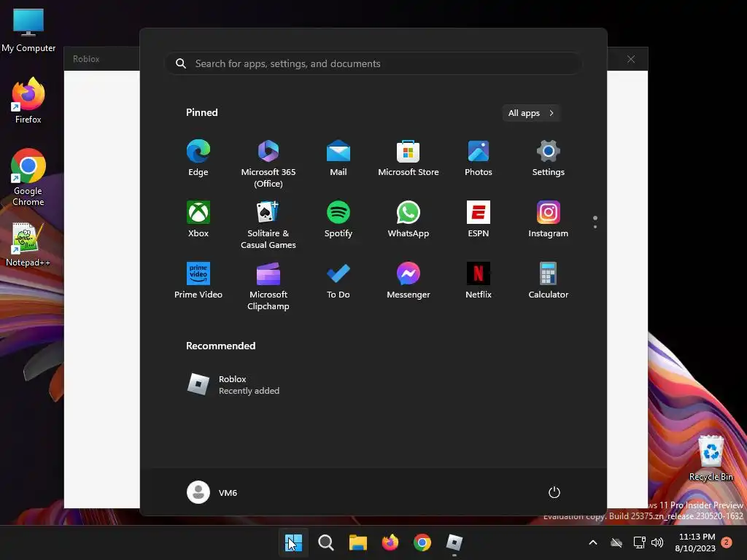The height and width of the screenshot is (560, 747).
Task: Launch the Xbox app
Action: (x=198, y=219)
